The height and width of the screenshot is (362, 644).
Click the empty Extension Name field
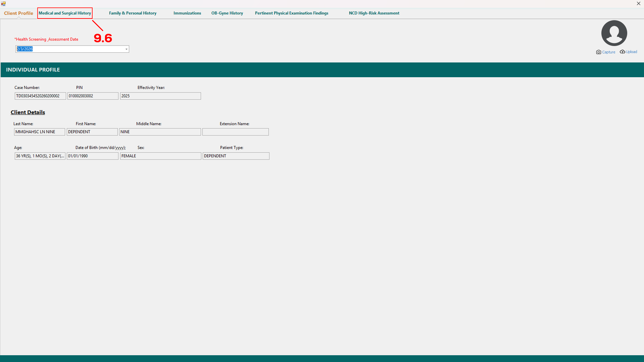(x=235, y=132)
